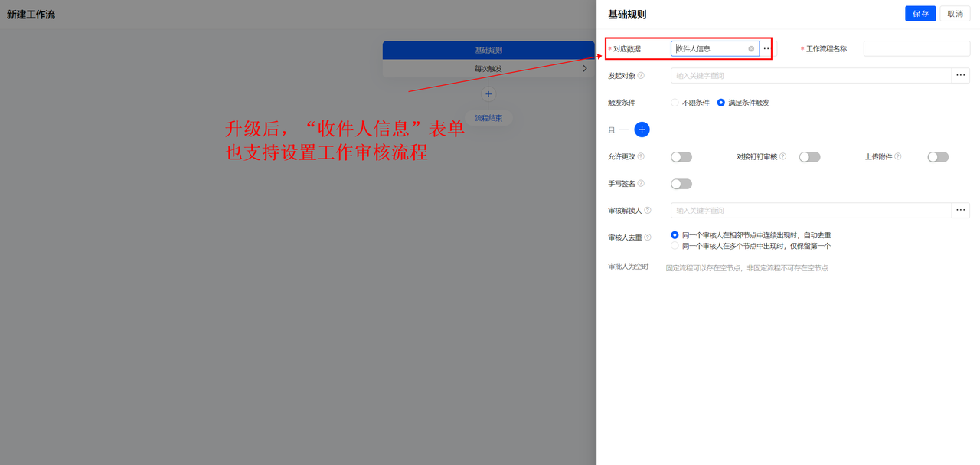
Task: Show help tooltip for 对接钉钉审核
Action: [782, 156]
